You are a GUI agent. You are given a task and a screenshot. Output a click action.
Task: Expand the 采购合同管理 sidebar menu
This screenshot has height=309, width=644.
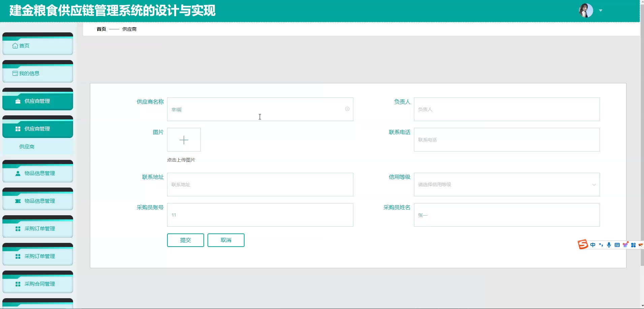(x=37, y=284)
